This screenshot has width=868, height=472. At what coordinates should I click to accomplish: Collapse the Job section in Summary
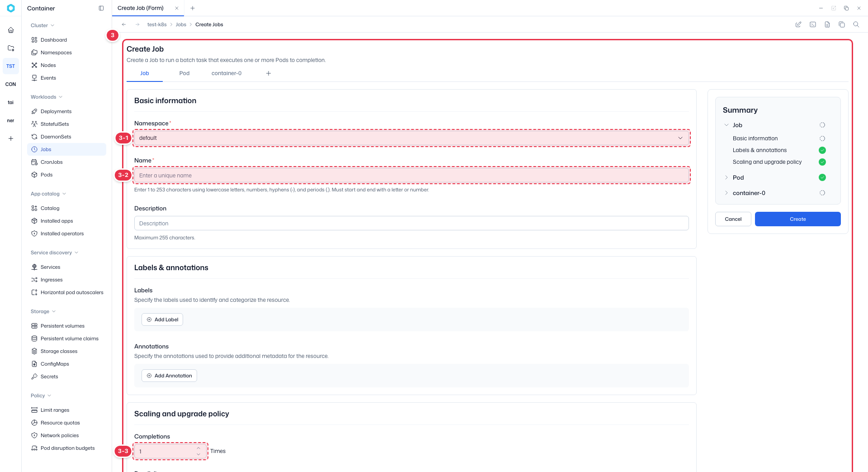tap(726, 125)
